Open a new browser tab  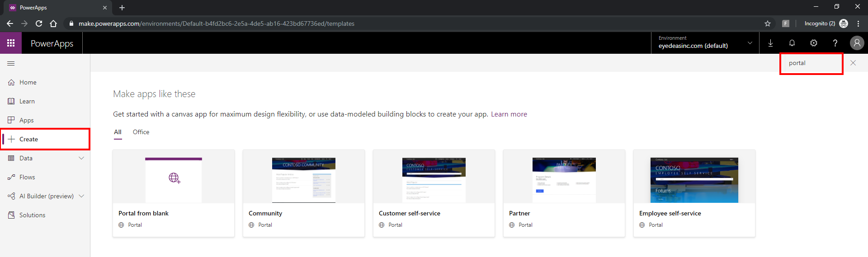click(x=122, y=8)
